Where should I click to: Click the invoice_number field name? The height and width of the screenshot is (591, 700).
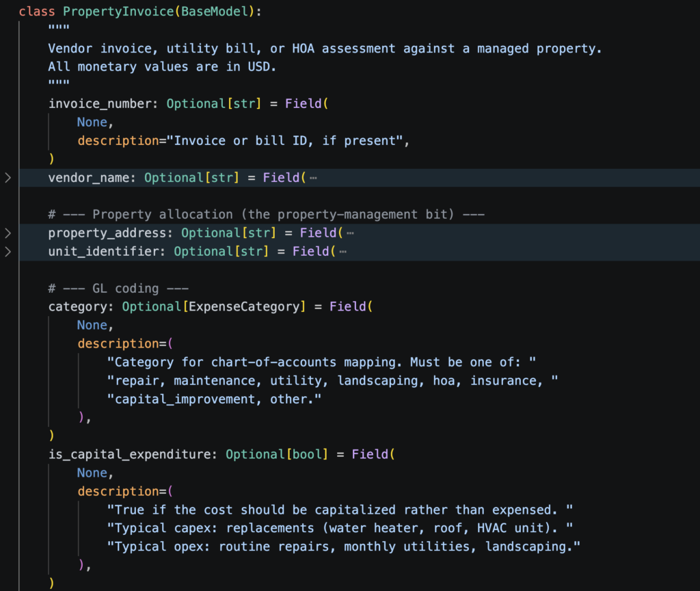(x=100, y=104)
